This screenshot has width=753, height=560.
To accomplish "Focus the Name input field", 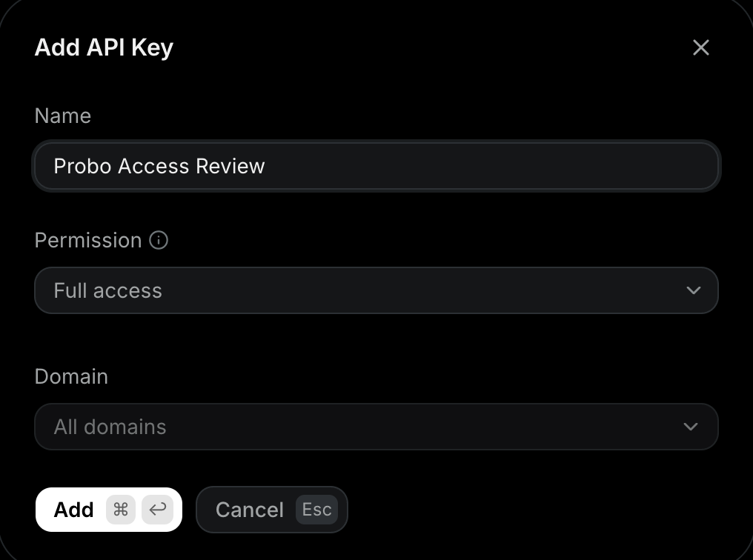I will 376,166.
